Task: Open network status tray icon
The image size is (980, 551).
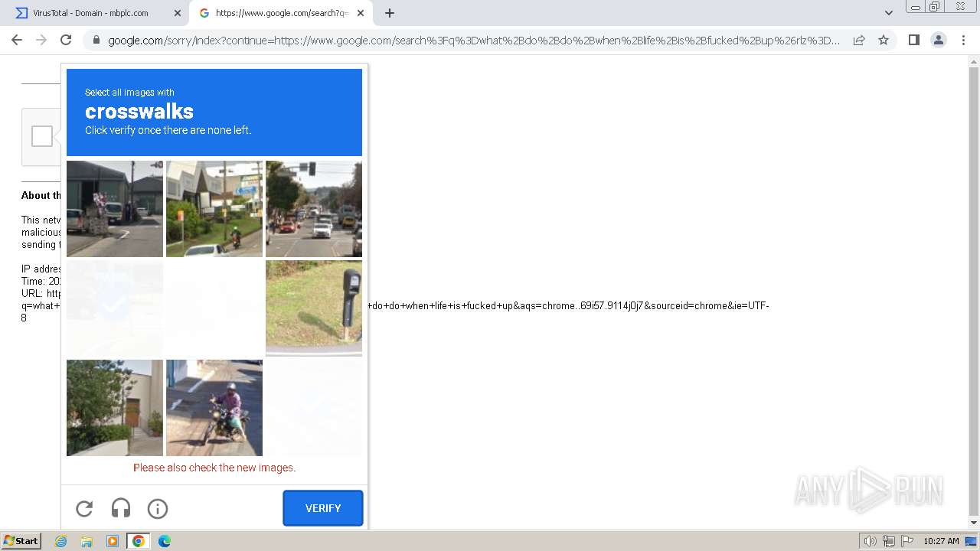Action: pyautogui.click(x=889, y=541)
